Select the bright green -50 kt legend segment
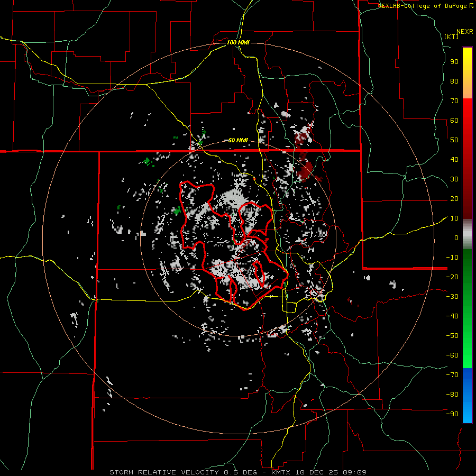Screen dimensions: 476x476 coord(467,335)
